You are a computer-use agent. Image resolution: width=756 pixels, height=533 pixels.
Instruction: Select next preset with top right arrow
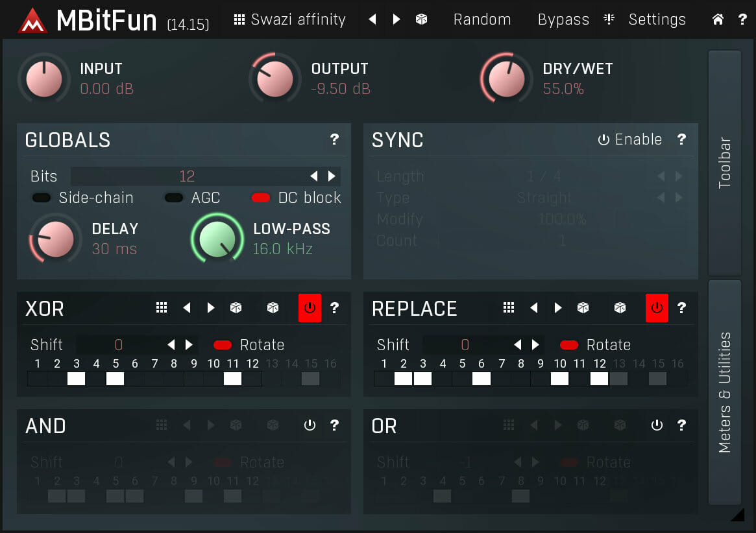point(396,19)
